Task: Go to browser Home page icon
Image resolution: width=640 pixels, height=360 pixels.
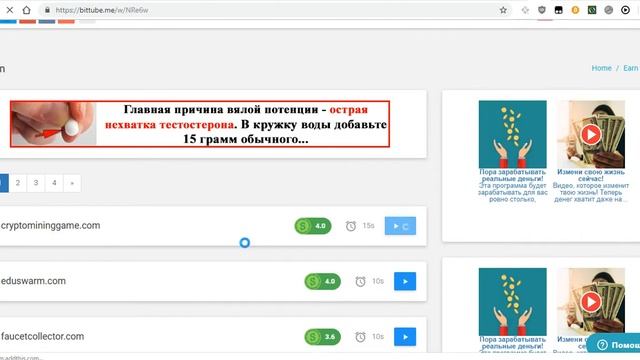Action: (x=27, y=10)
